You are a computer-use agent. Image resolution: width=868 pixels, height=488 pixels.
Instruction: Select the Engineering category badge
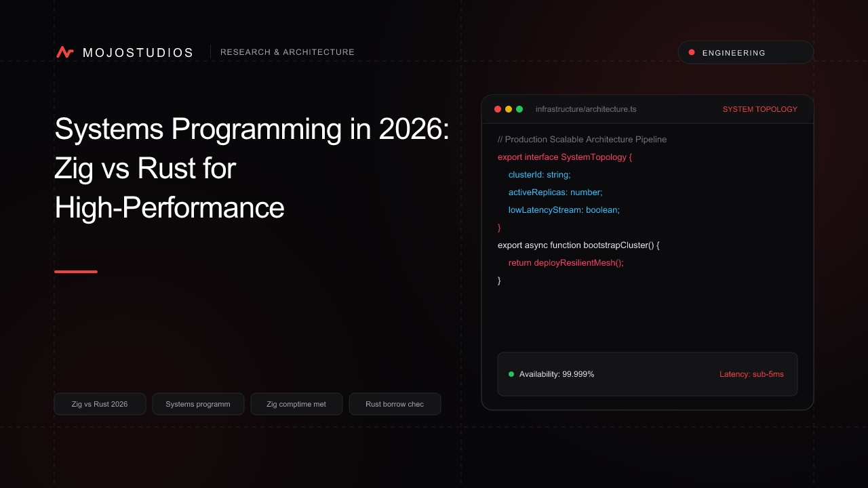point(746,52)
